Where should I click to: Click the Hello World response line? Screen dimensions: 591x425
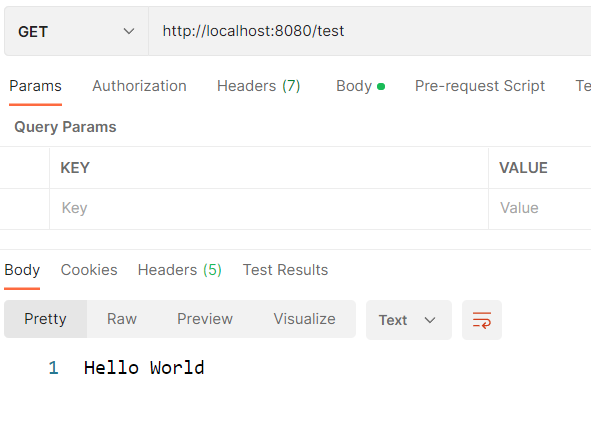pos(144,368)
